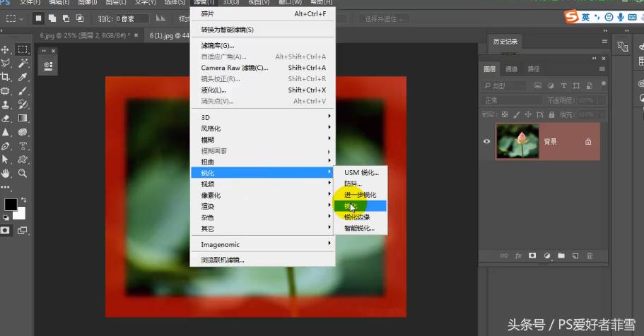Image resolution: width=644 pixels, height=336 pixels.
Task: Choose Subtract from Selection mode
Action: pos(66,18)
